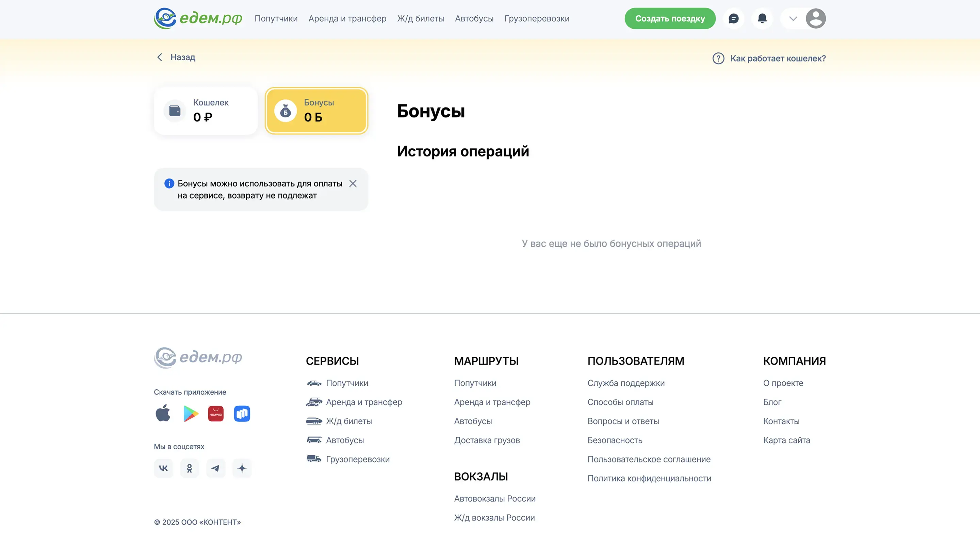Open the Google Play store icon
The image size is (980, 551).
[x=190, y=413]
